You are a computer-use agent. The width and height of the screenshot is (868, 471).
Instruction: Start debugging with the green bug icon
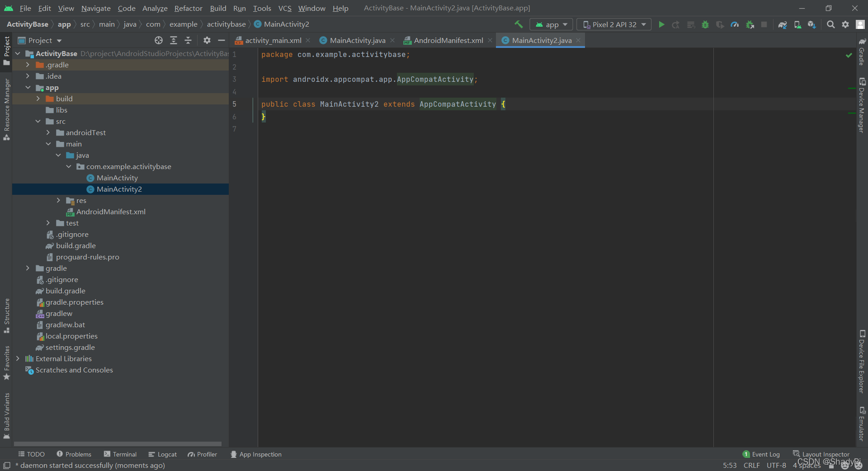click(705, 24)
